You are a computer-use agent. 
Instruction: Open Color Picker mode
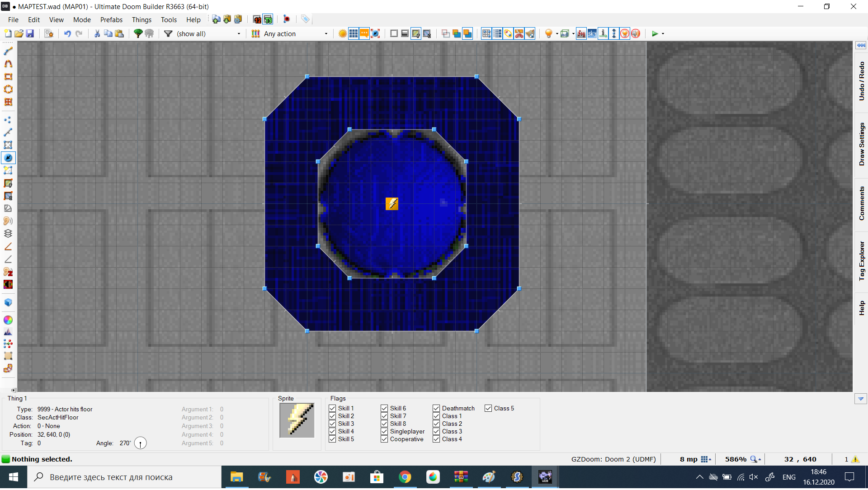click(8, 320)
